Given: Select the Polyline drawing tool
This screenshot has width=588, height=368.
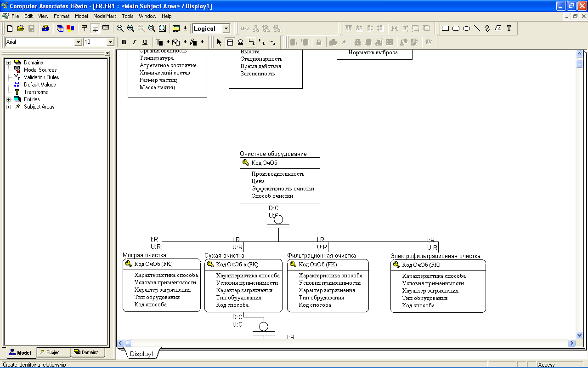Looking at the screenshot, I should pos(487,29).
